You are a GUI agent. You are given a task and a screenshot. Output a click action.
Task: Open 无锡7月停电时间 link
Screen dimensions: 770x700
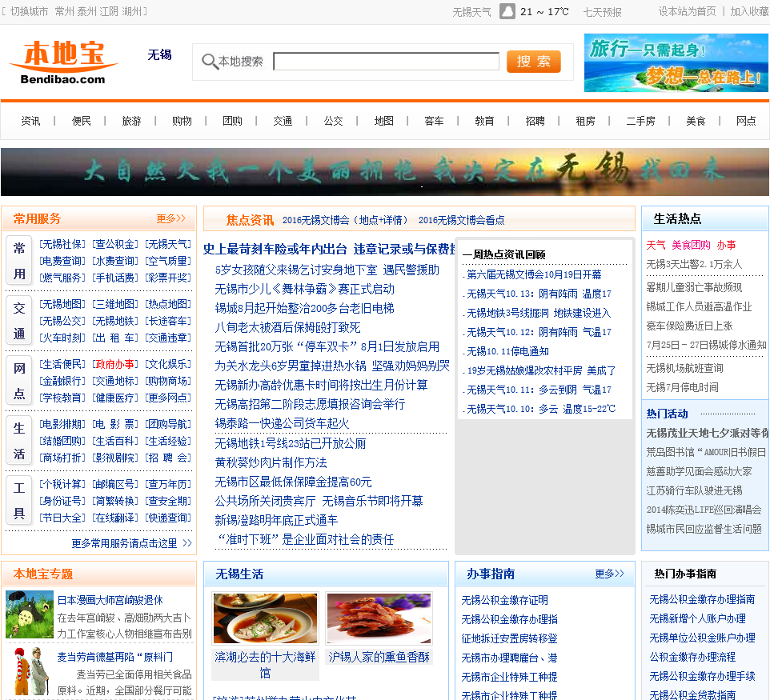click(682, 387)
